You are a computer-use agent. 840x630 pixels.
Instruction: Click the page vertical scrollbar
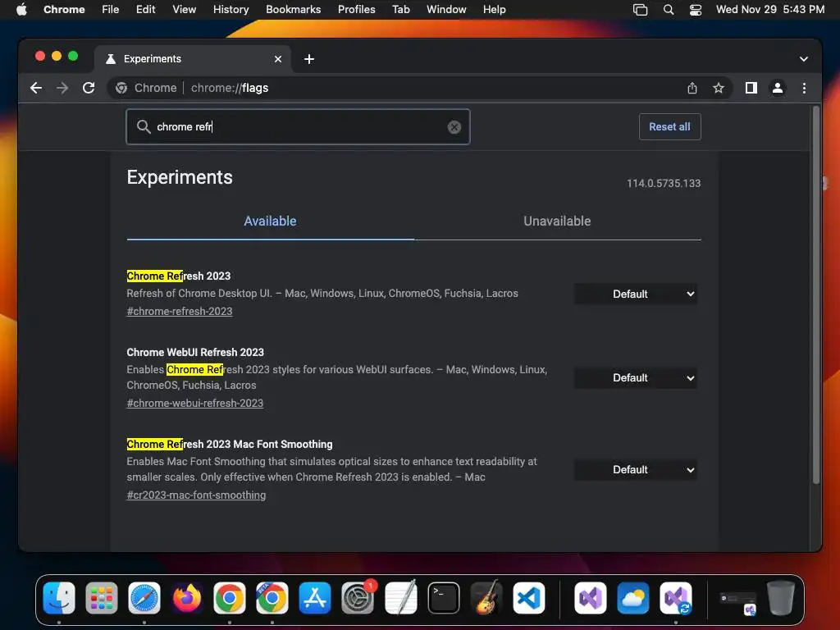[x=816, y=295]
